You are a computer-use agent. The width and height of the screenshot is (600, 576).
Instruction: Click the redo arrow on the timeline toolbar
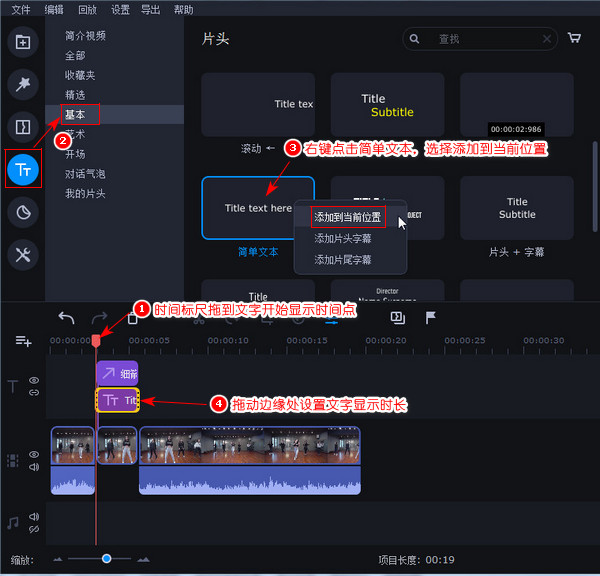pos(99,318)
